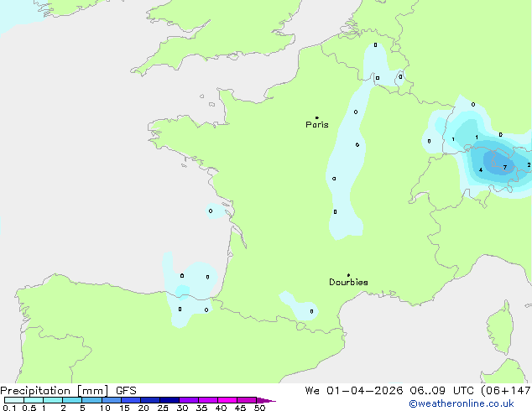Screen dimensions: 532x411
Task: Click the legend scale label 0.1
Action: (9, 408)
